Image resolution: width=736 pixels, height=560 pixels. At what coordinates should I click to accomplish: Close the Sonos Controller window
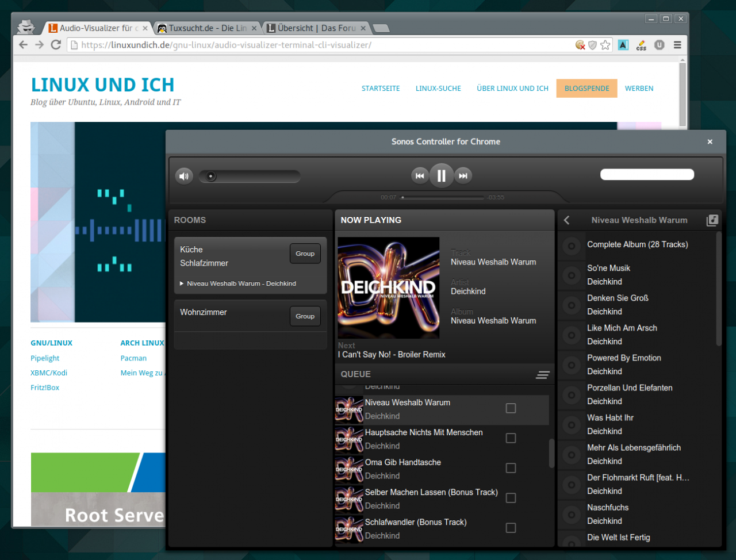point(710,141)
